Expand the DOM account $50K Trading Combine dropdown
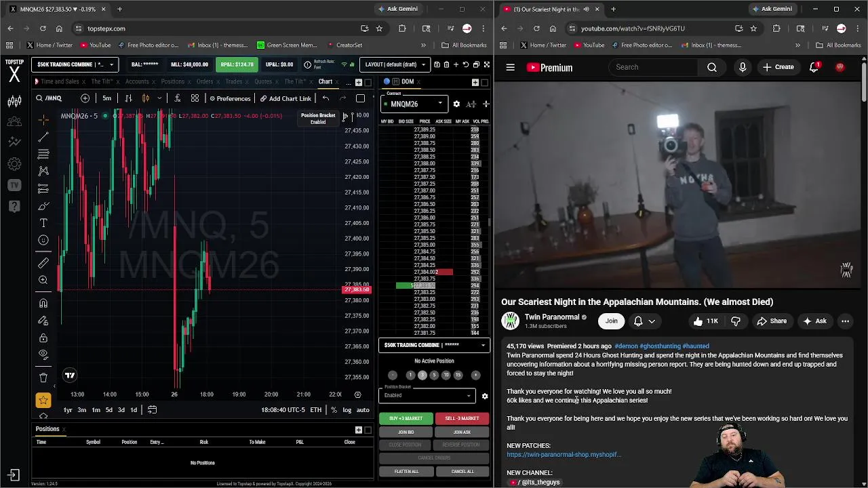Image resolution: width=868 pixels, height=488 pixels. [x=434, y=345]
